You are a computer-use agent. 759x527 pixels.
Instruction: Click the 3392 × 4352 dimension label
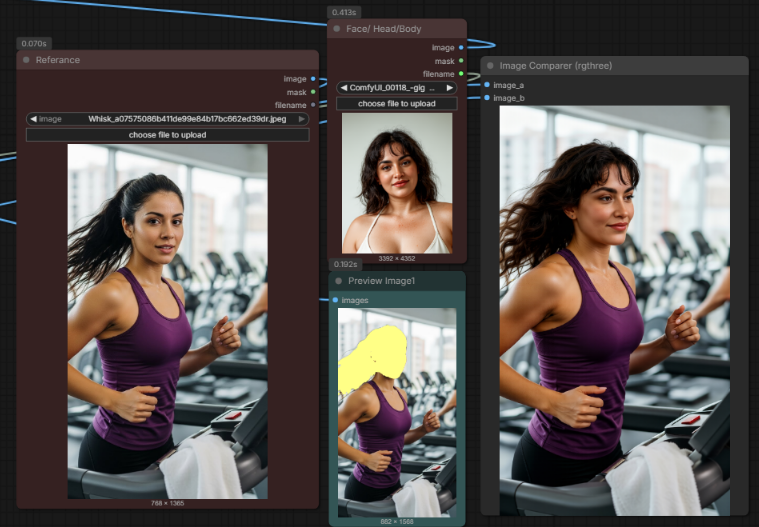coord(397,258)
